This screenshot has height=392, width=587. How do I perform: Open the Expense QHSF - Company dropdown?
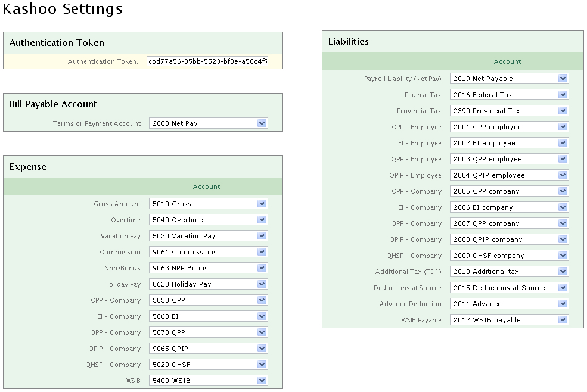pos(208,365)
